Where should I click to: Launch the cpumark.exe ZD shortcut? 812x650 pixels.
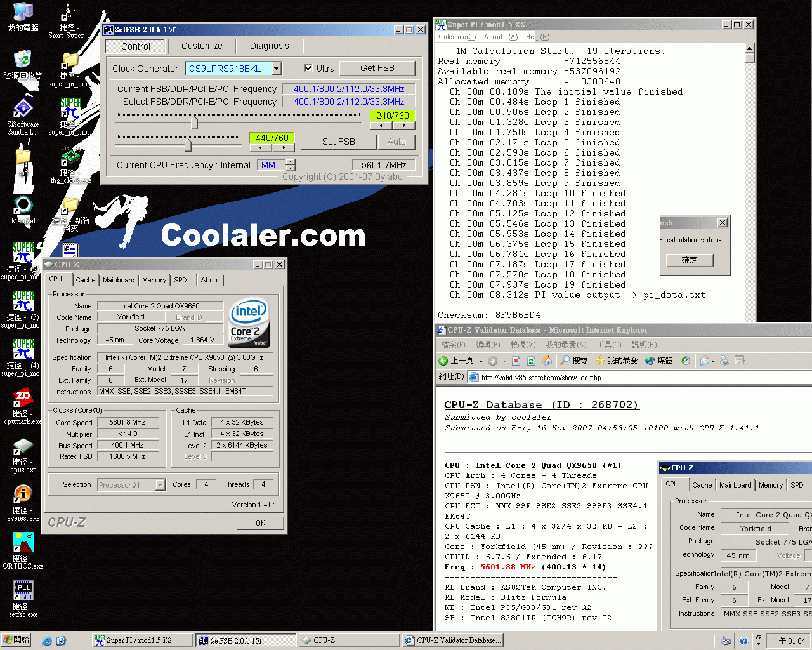(x=23, y=406)
